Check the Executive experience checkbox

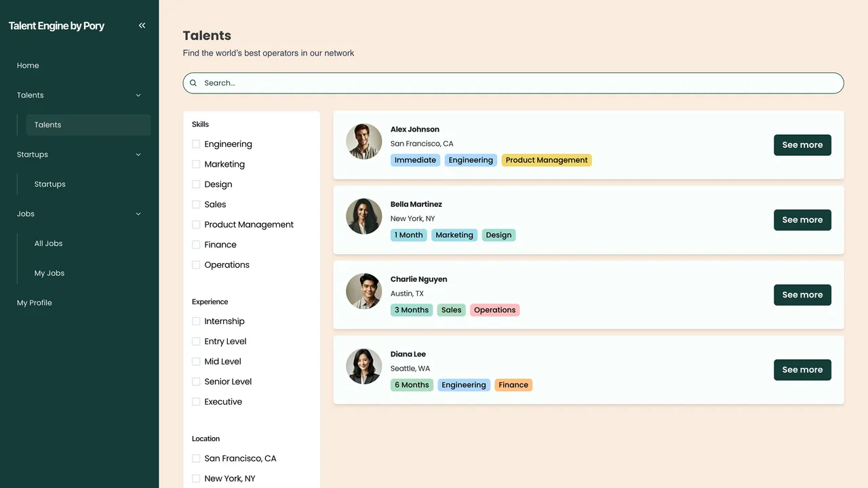click(x=196, y=402)
